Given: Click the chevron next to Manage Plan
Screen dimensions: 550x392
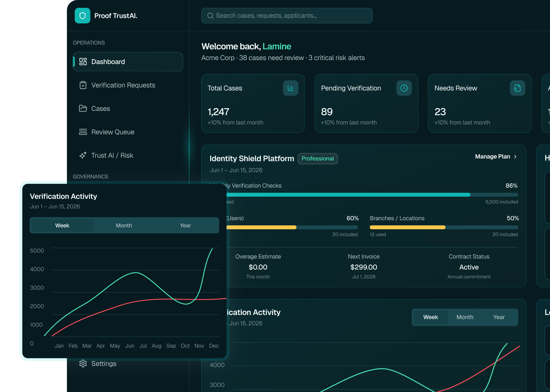Looking at the screenshot, I should coord(515,157).
